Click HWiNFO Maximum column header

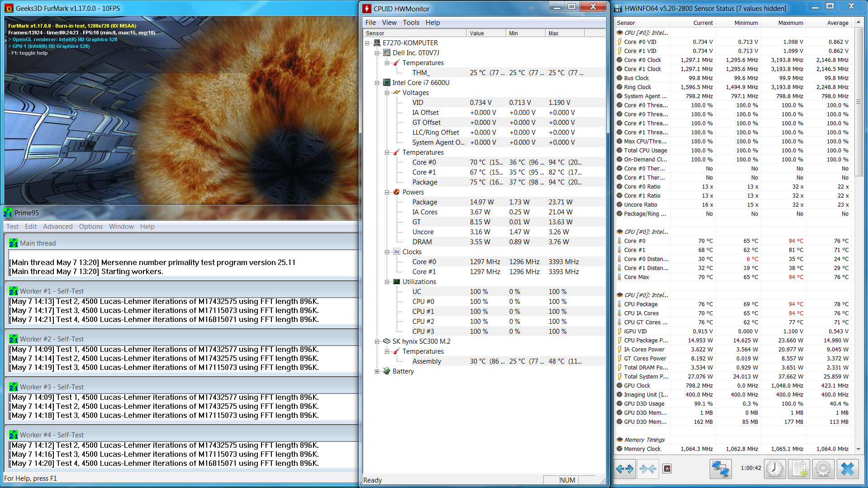pos(783,23)
